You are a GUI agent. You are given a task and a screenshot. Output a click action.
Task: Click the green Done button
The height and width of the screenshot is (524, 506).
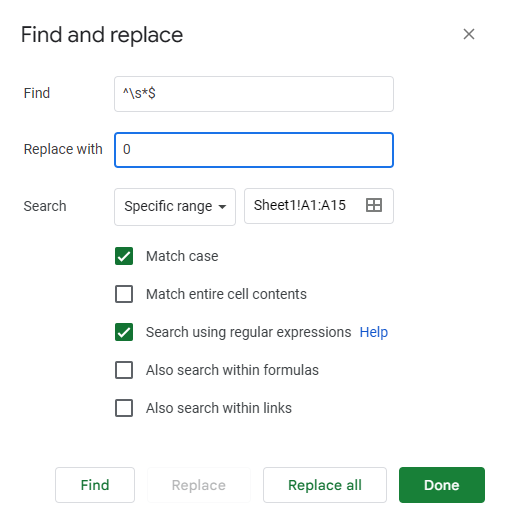coord(442,485)
